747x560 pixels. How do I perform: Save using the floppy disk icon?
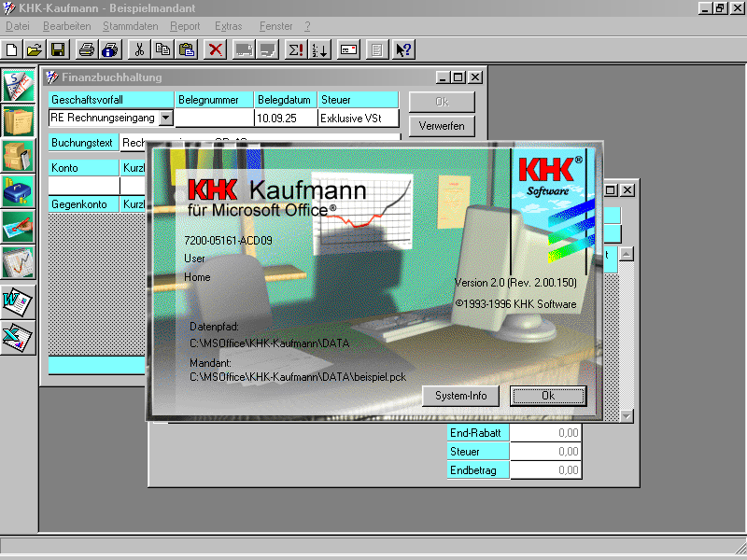click(x=57, y=49)
